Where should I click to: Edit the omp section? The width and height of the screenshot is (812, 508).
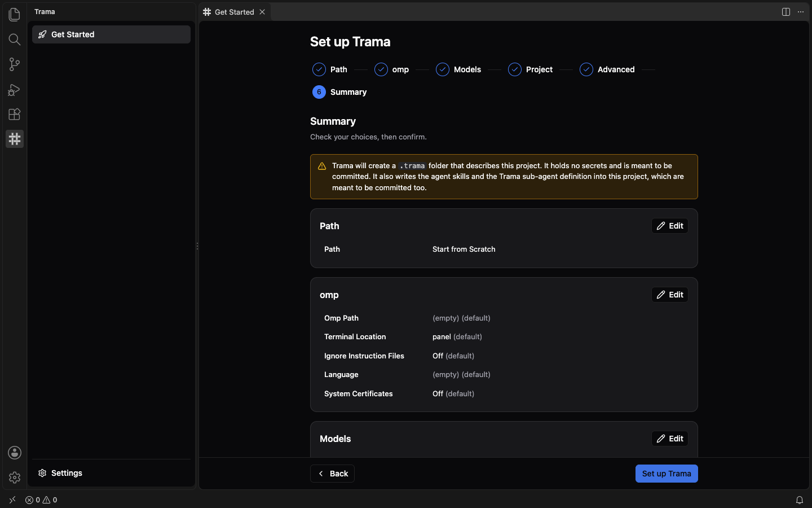[670, 295]
